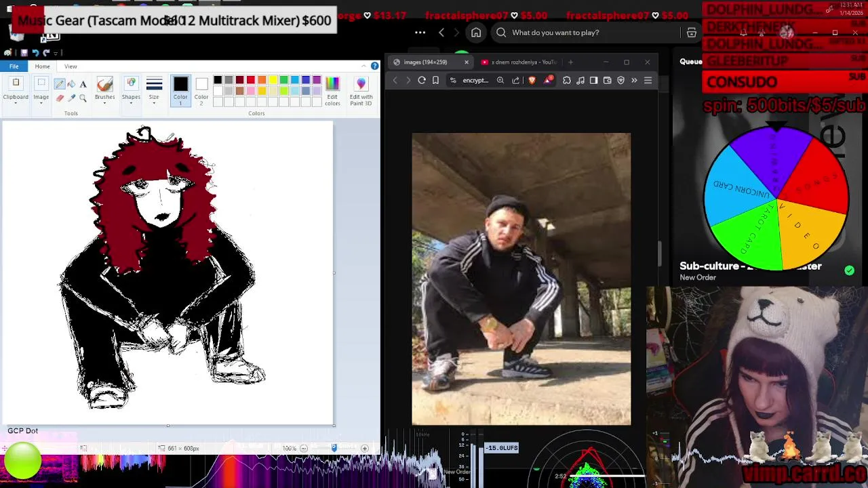Screen dimensions: 868x488
Task: Click the share icon in address bar
Action: point(516,81)
